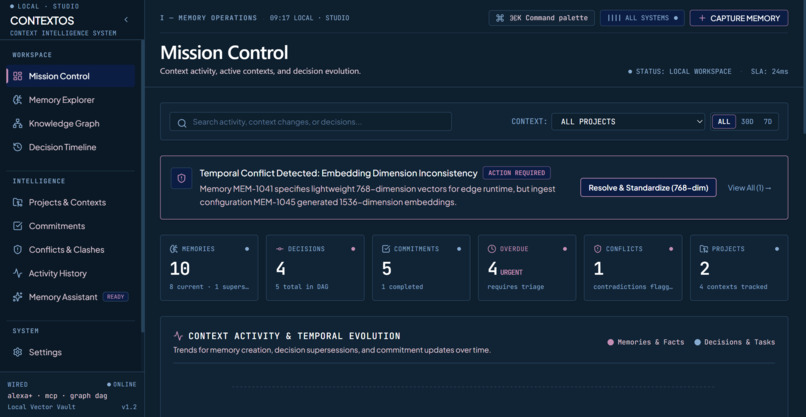
Task: Click the ACTION REQUIRED badge
Action: point(517,173)
